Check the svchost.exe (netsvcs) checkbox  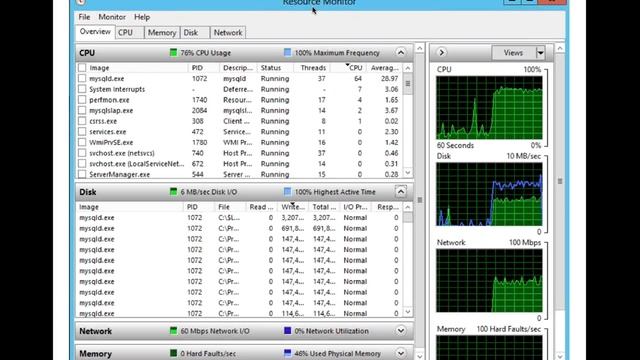coord(82,153)
